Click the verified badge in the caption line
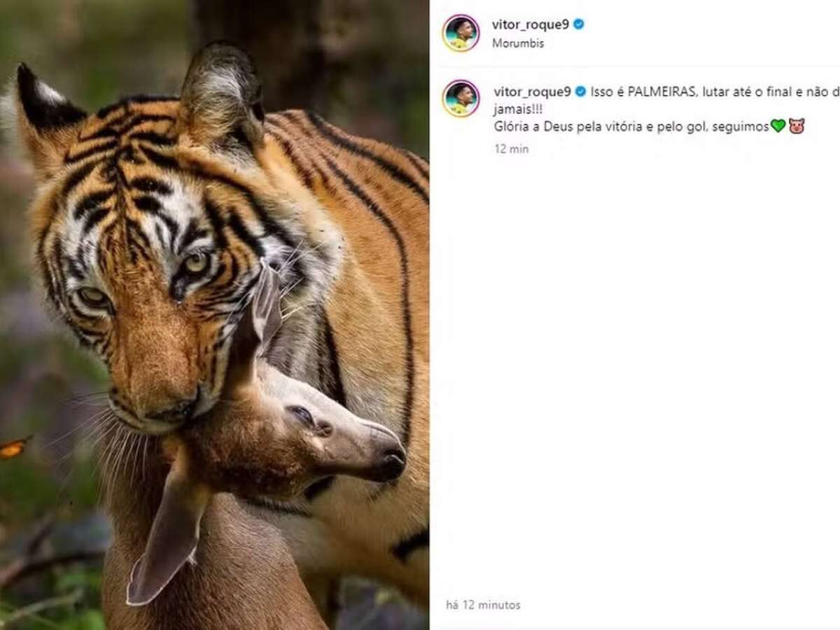840x630 pixels. tap(580, 92)
